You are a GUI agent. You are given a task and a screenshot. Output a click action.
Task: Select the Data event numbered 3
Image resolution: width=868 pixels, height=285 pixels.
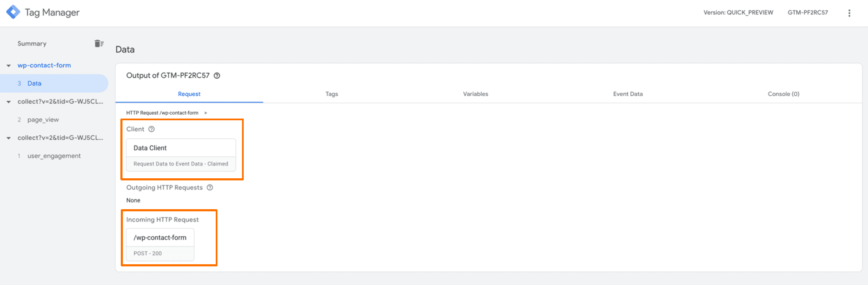(54, 83)
